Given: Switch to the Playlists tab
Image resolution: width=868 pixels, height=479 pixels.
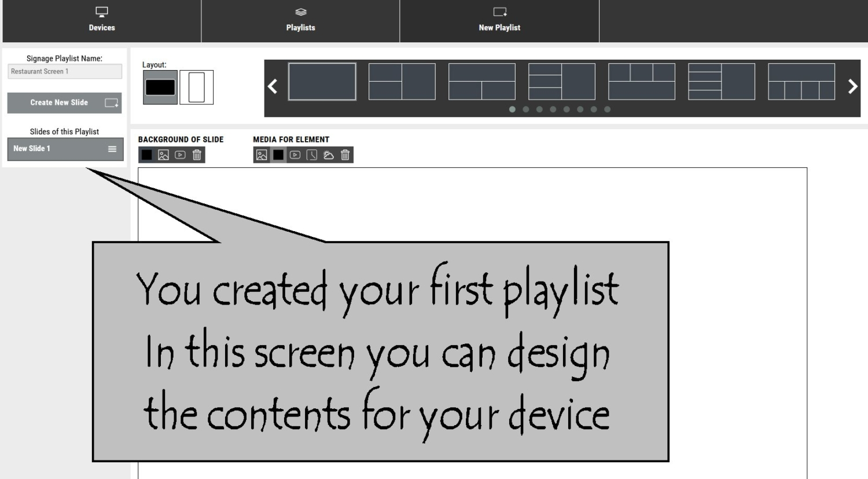Looking at the screenshot, I should pyautogui.click(x=301, y=21).
